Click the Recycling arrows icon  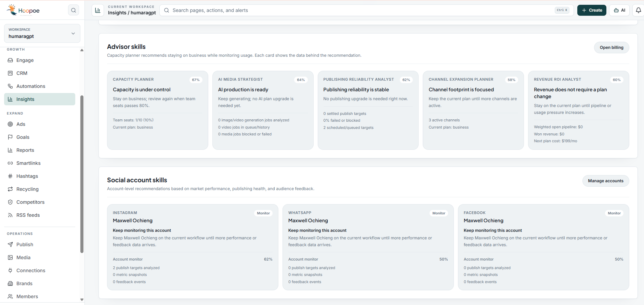point(10,189)
